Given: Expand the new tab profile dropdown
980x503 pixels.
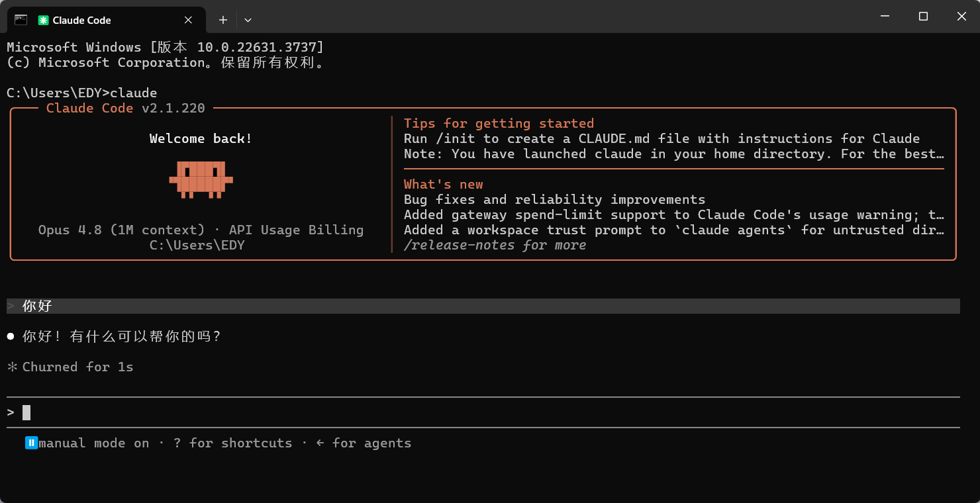Looking at the screenshot, I should (248, 21).
